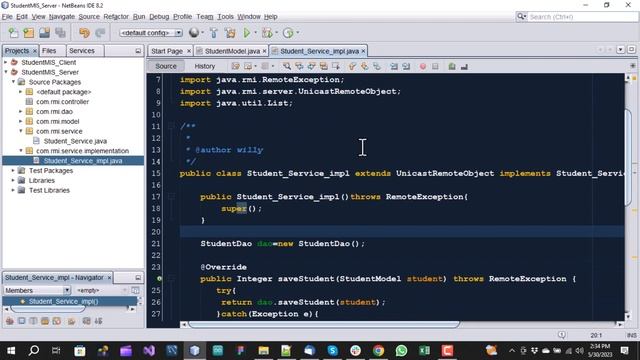Minimize the Projects panel window group
The width and height of the screenshot is (640, 360).
point(138,51)
